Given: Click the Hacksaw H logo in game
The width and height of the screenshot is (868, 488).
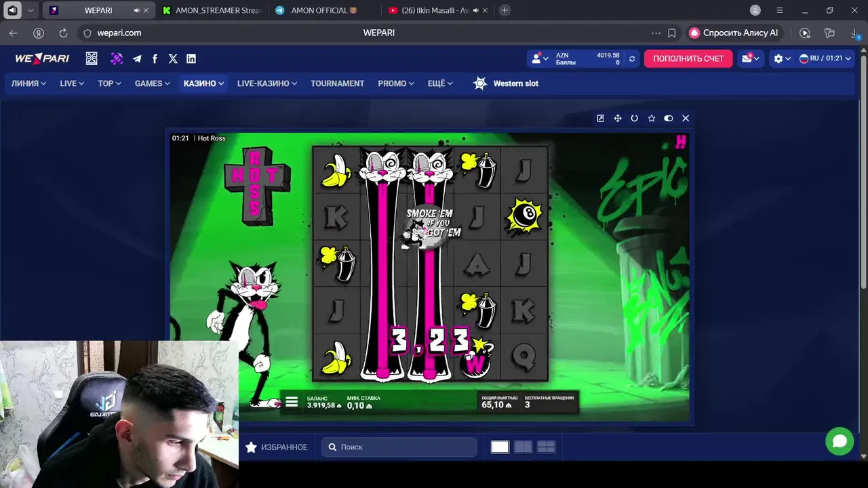Looking at the screenshot, I should pyautogui.click(x=681, y=142).
